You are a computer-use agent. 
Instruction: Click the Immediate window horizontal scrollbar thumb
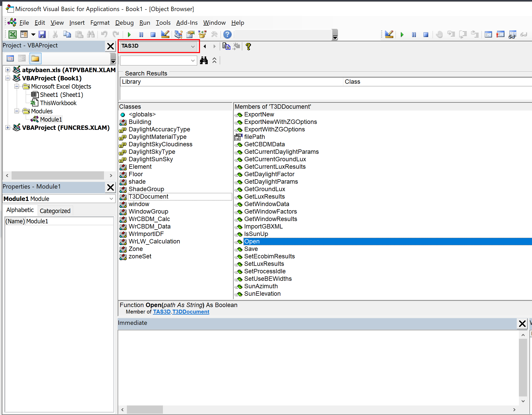click(145, 410)
